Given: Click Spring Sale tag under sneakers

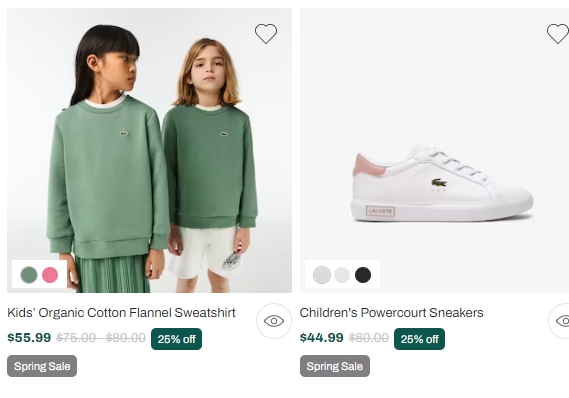Looking at the screenshot, I should point(335,366).
